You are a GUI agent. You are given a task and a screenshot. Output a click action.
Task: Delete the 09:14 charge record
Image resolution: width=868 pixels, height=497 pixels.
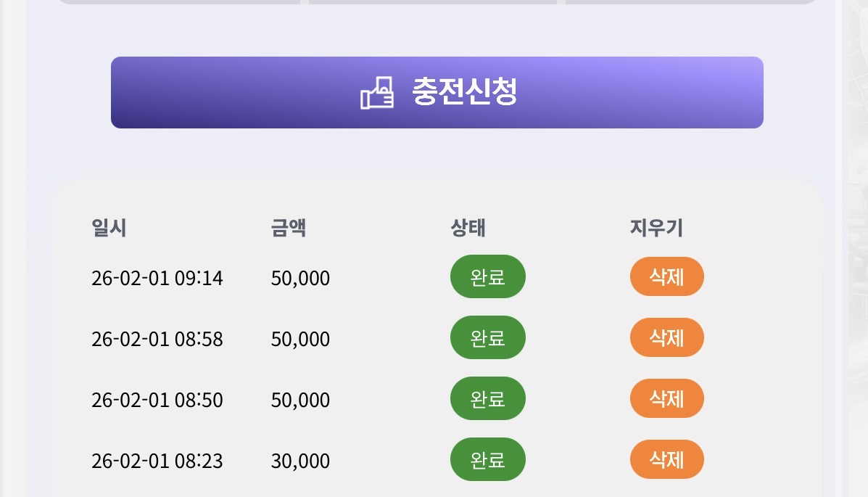click(x=666, y=276)
